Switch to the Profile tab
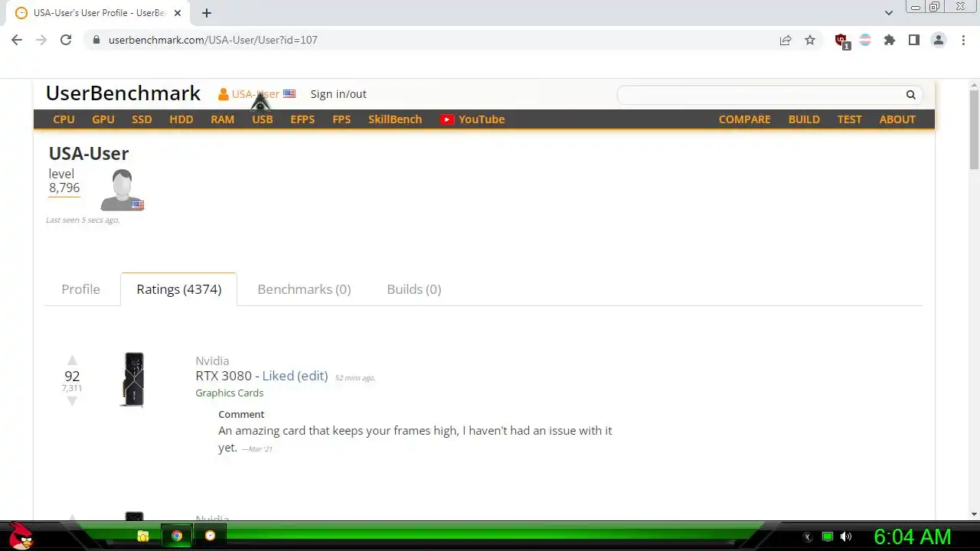980x551 pixels. tap(80, 289)
